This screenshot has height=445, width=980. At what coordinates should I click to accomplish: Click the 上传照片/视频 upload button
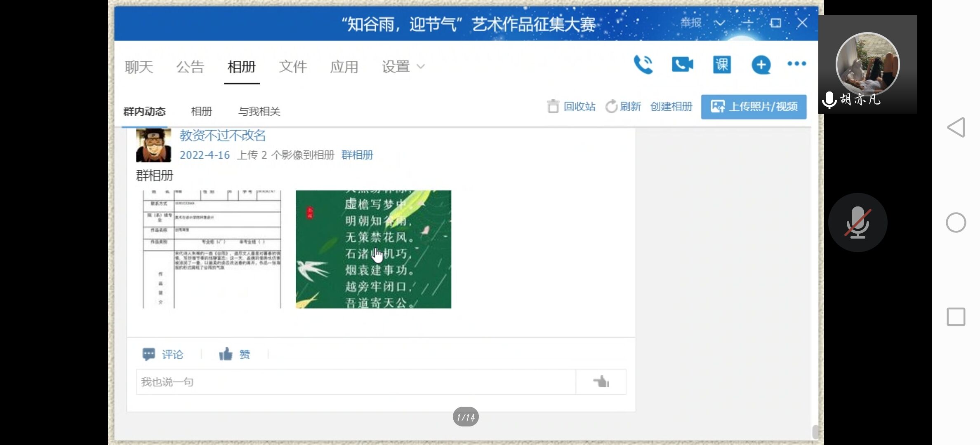pyautogui.click(x=754, y=107)
